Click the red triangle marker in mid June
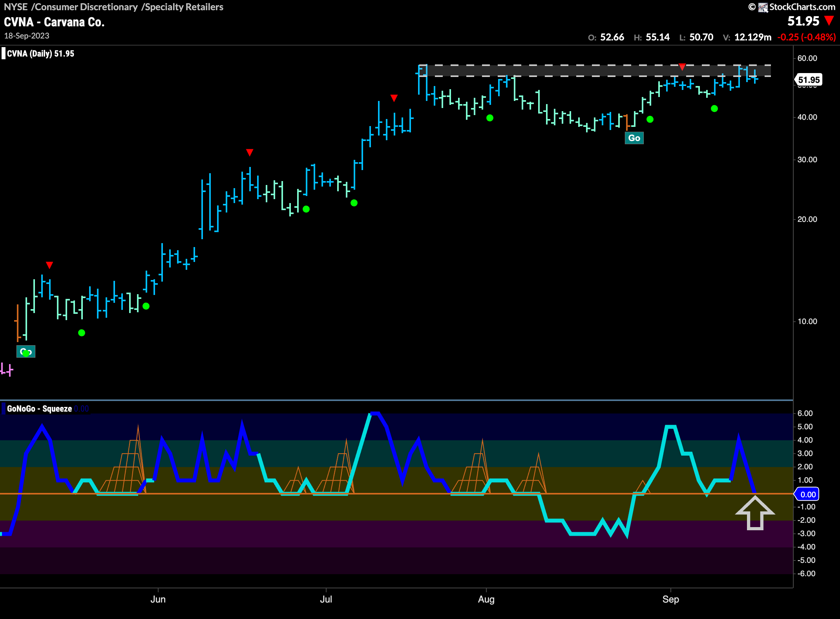Image resolution: width=840 pixels, height=619 pixels. [250, 152]
